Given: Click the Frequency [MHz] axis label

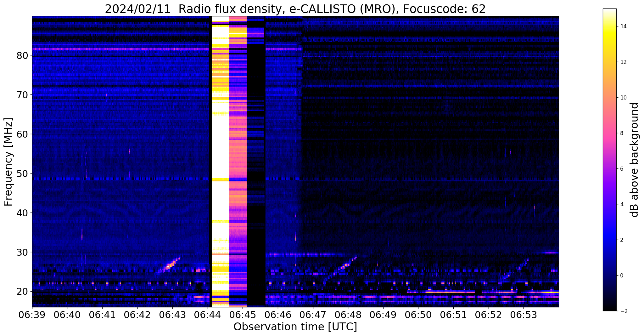Looking at the screenshot, I should (8, 162).
